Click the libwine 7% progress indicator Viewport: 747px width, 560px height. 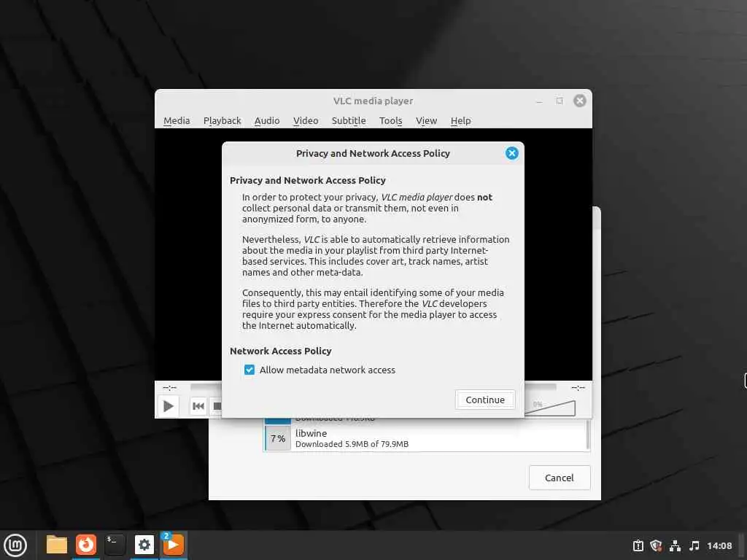[x=278, y=438]
